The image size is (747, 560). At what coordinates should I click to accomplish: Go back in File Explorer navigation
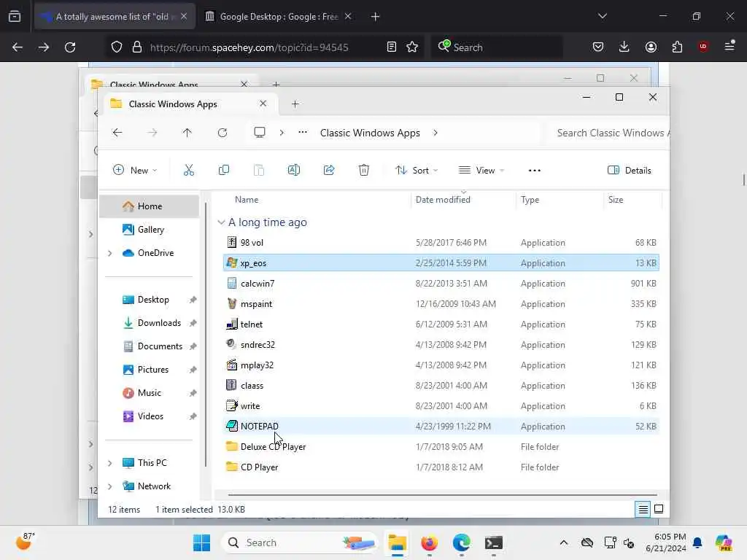117,133
